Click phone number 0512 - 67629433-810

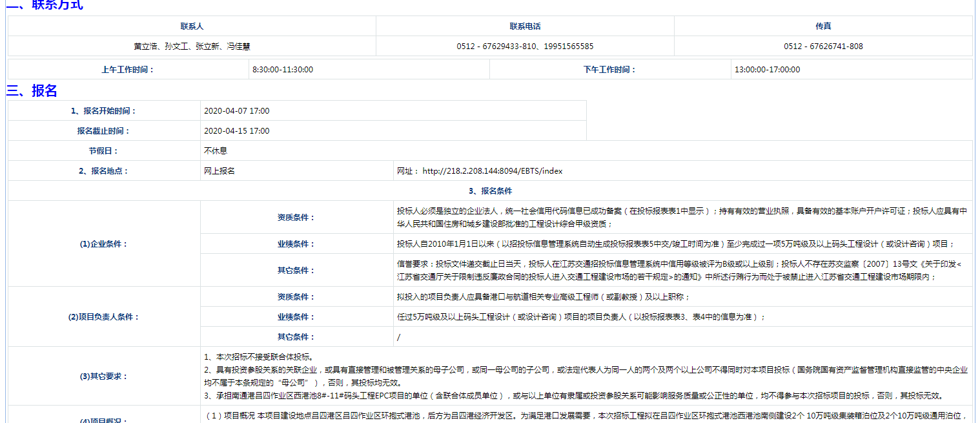pyautogui.click(x=497, y=46)
